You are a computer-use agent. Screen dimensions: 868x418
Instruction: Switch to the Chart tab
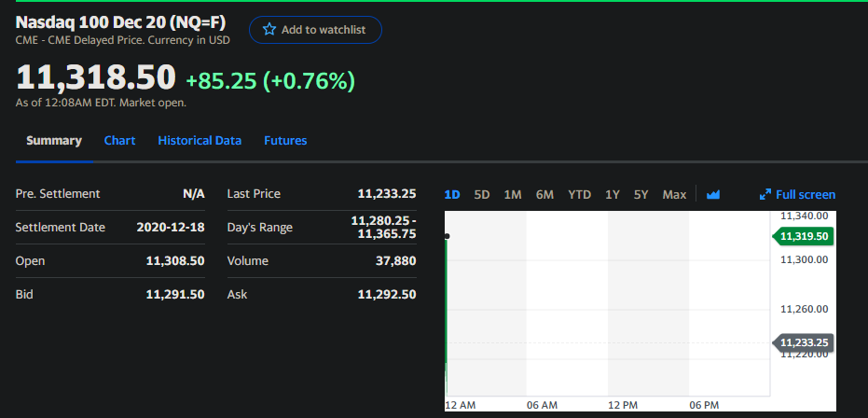coord(119,141)
